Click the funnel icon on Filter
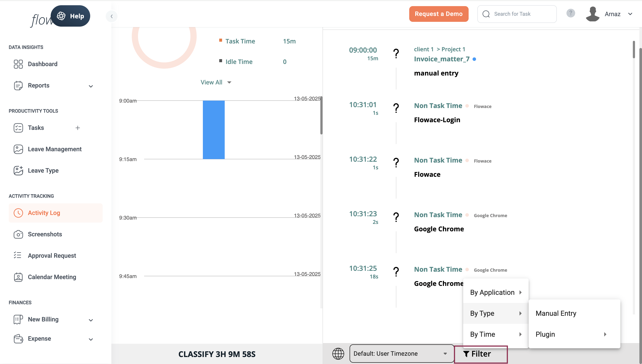642x364 pixels. pos(466,354)
